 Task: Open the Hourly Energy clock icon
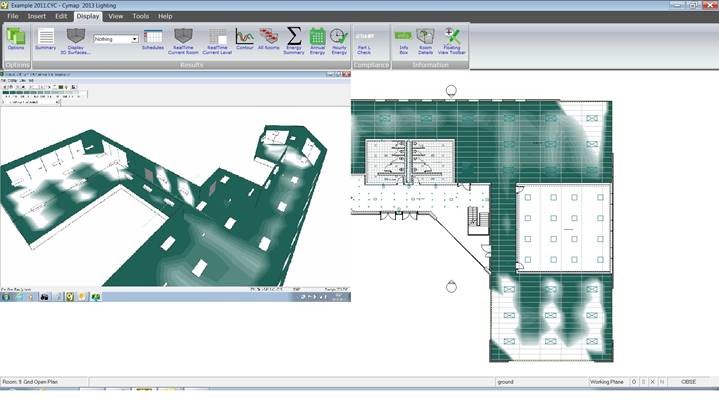(x=339, y=41)
